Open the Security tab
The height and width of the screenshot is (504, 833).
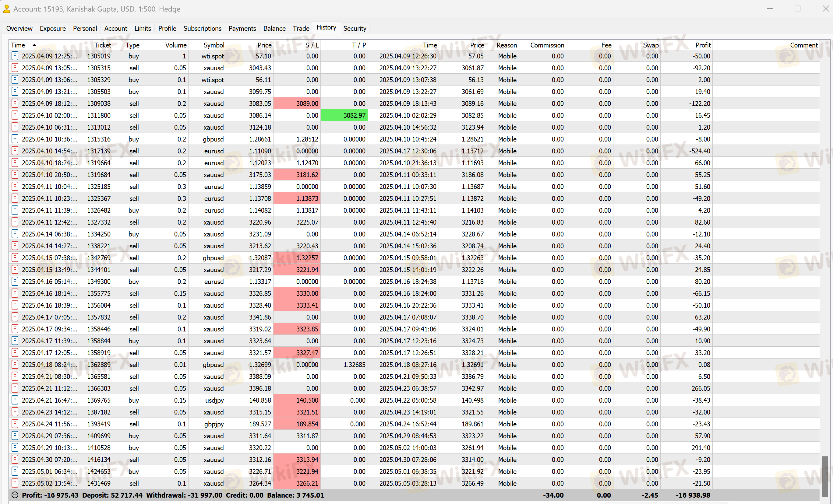click(x=354, y=28)
